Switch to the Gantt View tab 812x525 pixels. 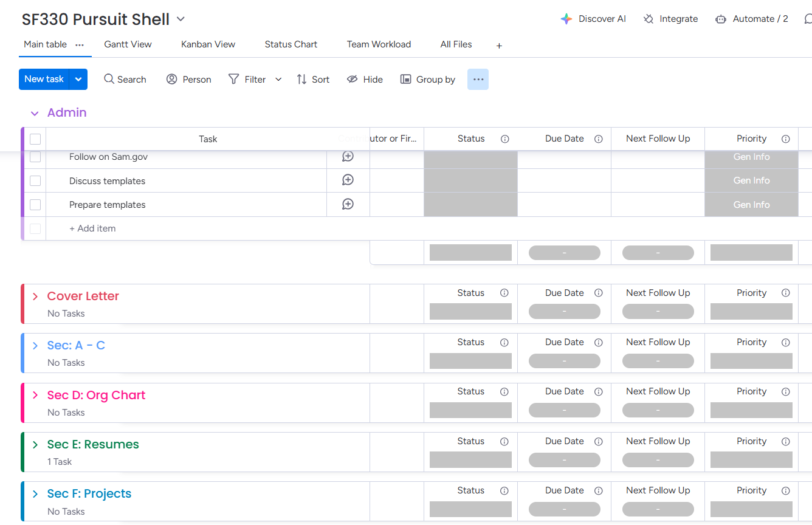[128, 44]
